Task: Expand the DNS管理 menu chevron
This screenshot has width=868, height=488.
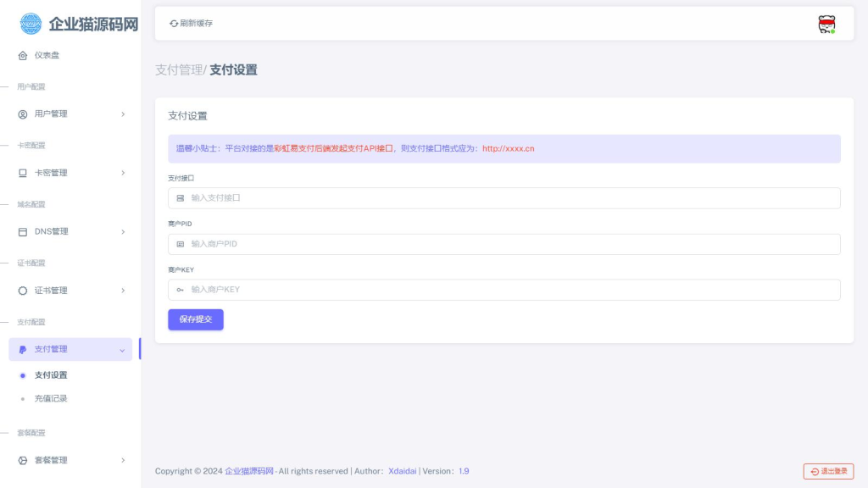Action: 124,230
